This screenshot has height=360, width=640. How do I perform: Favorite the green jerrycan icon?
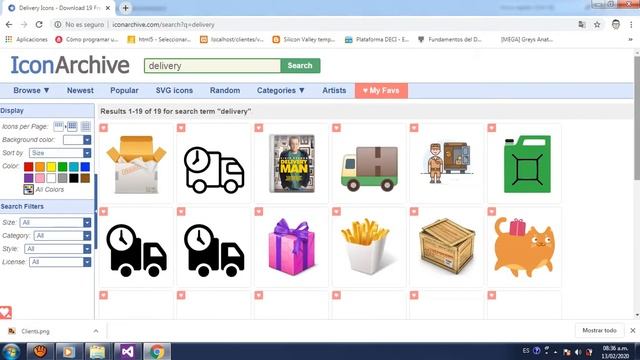pos(492,128)
